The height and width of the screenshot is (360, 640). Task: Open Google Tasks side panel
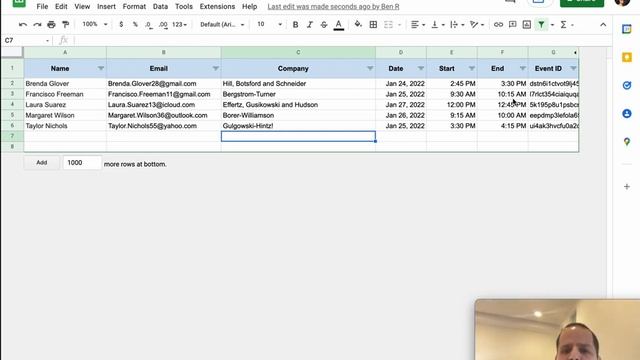pos(627,85)
